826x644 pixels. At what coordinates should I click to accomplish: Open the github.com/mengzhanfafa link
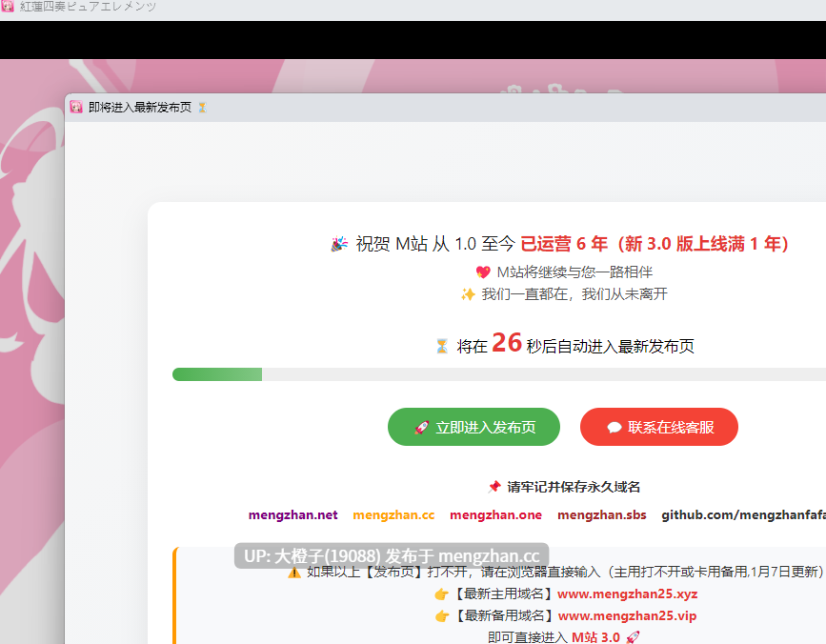tap(743, 515)
